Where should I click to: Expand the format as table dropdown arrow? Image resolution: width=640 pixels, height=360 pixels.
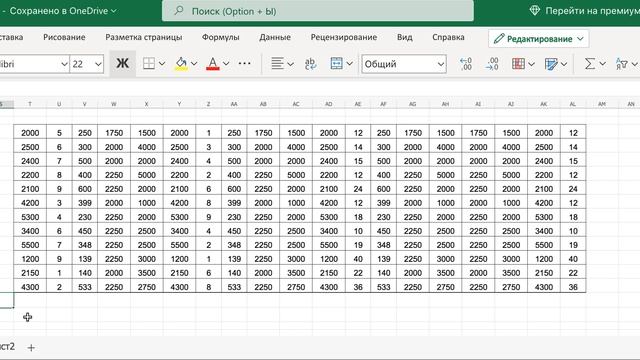pyautogui.click(x=564, y=64)
